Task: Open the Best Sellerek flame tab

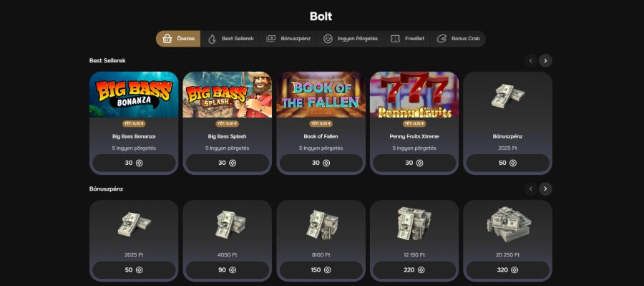Action: [x=230, y=39]
